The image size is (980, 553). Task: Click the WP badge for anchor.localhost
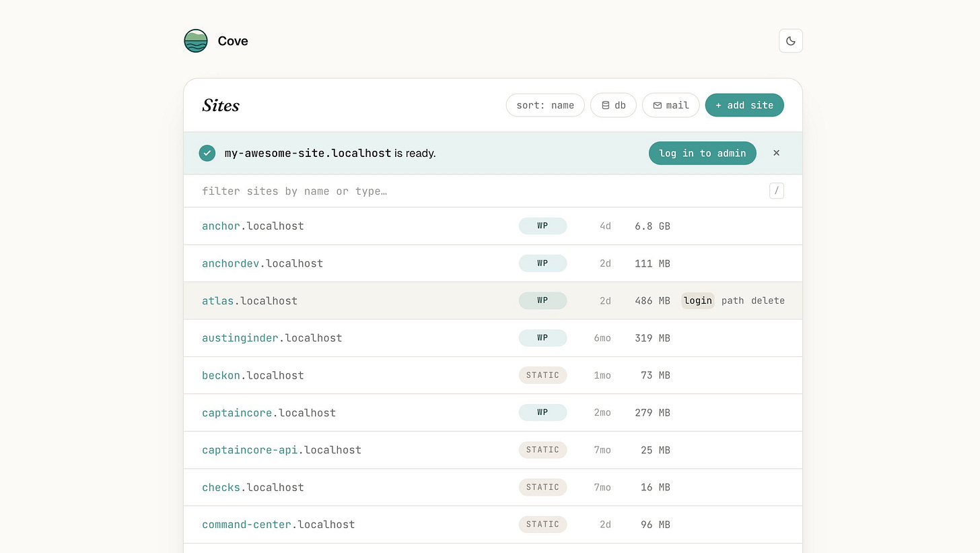point(542,226)
